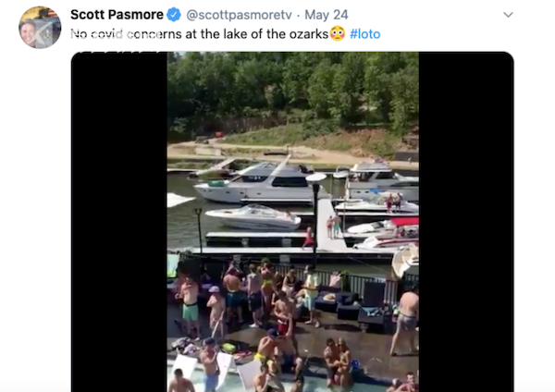
Task: Click the tweet text about lake of the ozarks
Action: [x=199, y=34]
